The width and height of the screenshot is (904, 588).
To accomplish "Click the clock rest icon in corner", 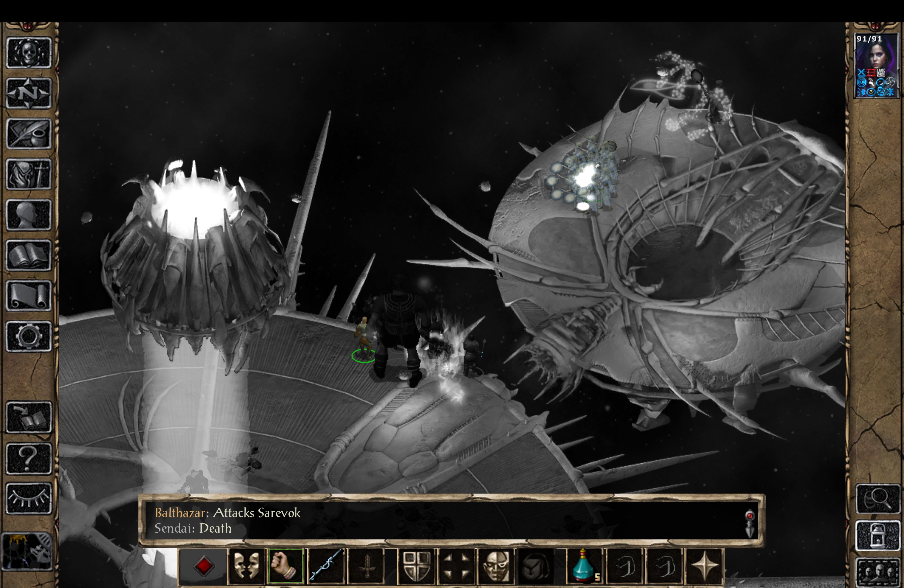I will [26, 551].
